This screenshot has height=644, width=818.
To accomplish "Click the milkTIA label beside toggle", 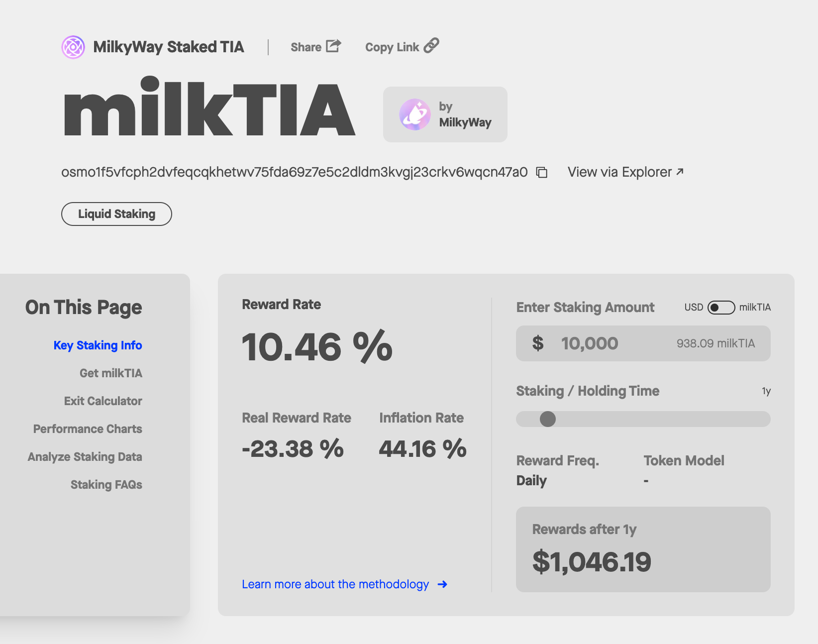I will (x=755, y=308).
